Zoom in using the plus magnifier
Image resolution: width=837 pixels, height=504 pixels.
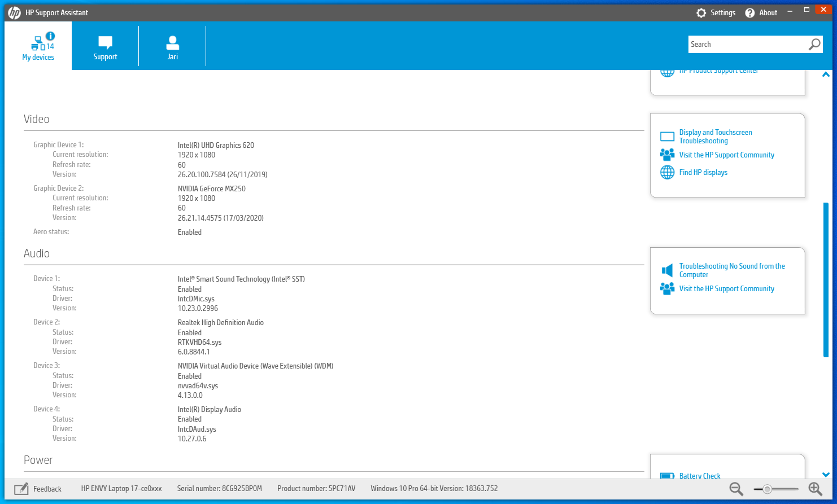815,489
